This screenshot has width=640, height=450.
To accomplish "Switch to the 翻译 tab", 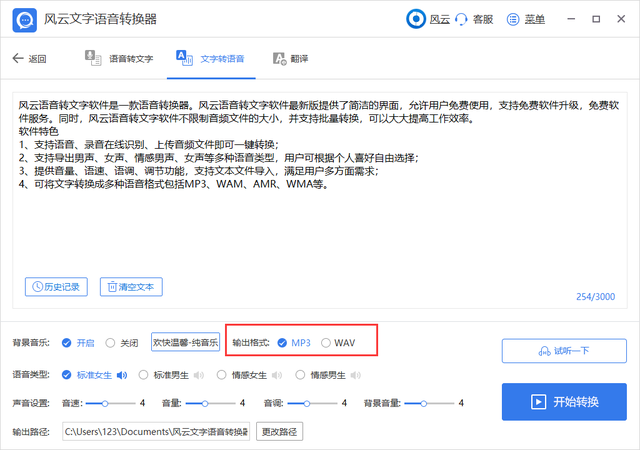I will coord(288,59).
